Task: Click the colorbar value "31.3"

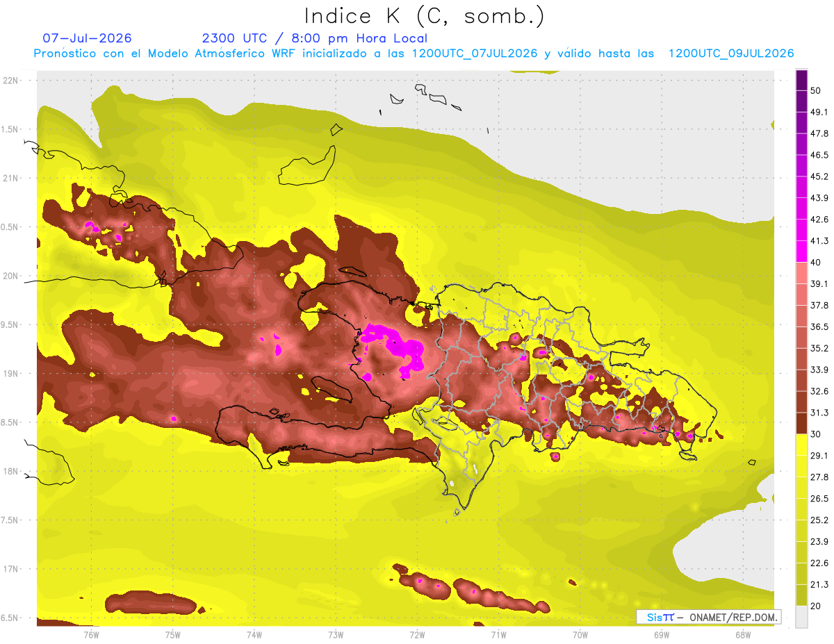Action: (819, 413)
